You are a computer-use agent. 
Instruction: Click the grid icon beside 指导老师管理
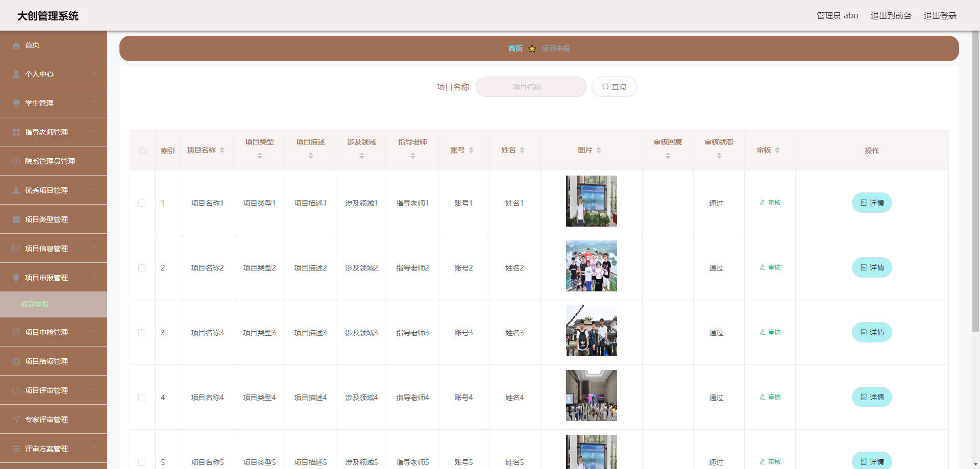(16, 133)
